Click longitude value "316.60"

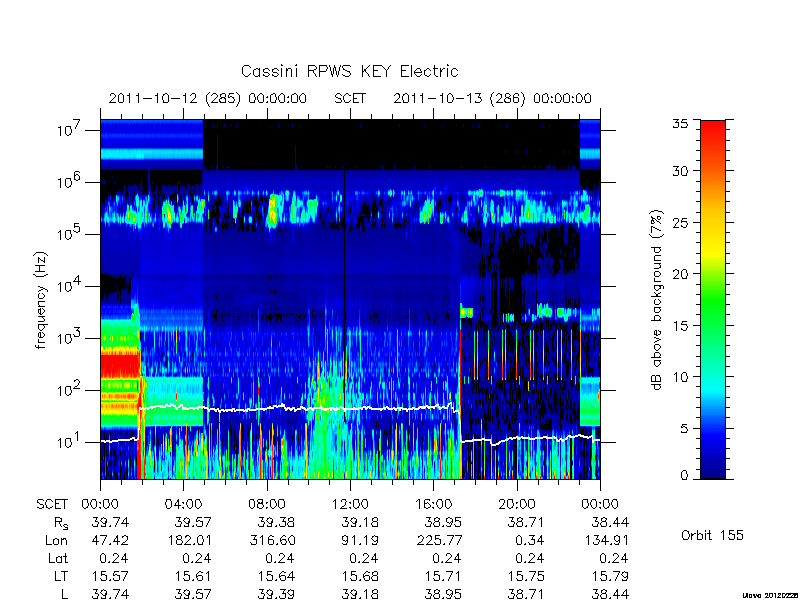point(272,540)
